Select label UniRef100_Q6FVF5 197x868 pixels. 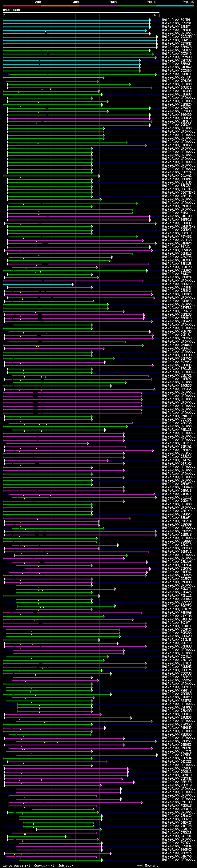(177, 853)
